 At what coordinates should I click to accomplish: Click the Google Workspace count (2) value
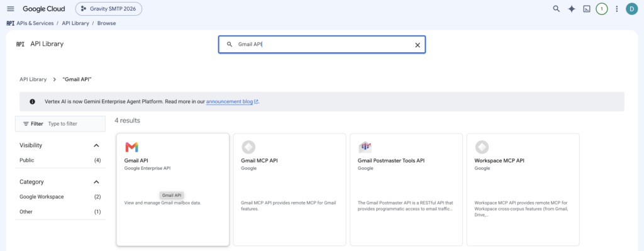tap(97, 197)
